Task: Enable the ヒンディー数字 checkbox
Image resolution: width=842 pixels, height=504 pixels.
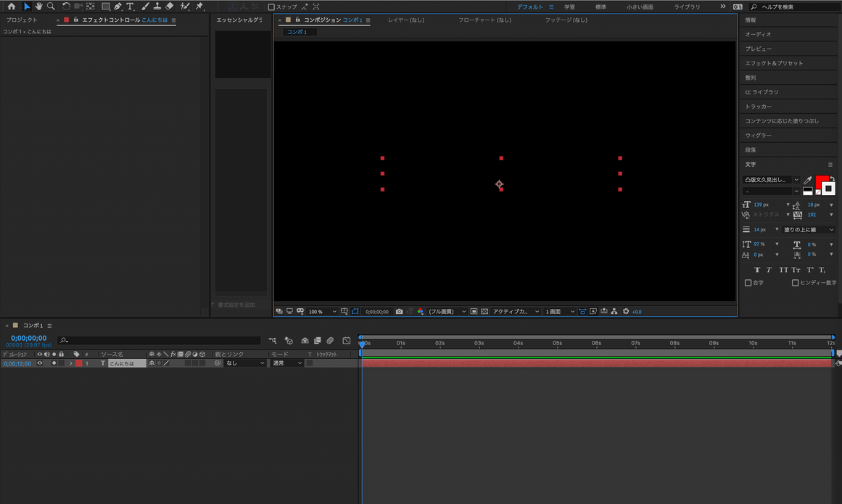Action: click(796, 283)
